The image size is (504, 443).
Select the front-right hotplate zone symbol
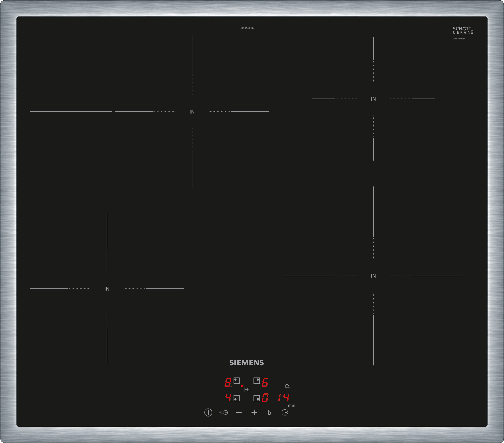pos(256,398)
